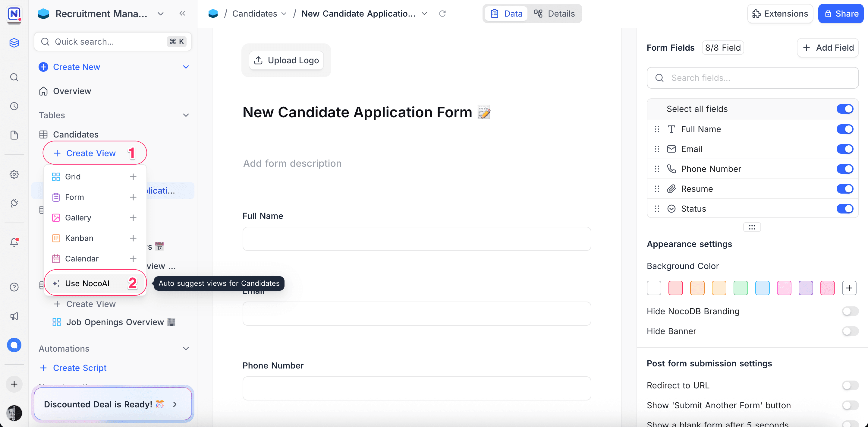Open the settings gear icon in left rail
The height and width of the screenshot is (427, 868).
(x=14, y=174)
